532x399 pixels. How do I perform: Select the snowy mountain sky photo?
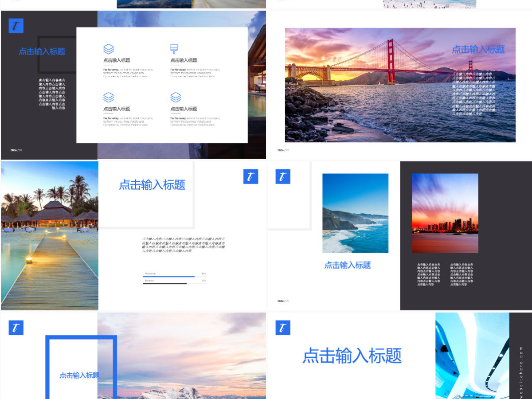(182, 356)
